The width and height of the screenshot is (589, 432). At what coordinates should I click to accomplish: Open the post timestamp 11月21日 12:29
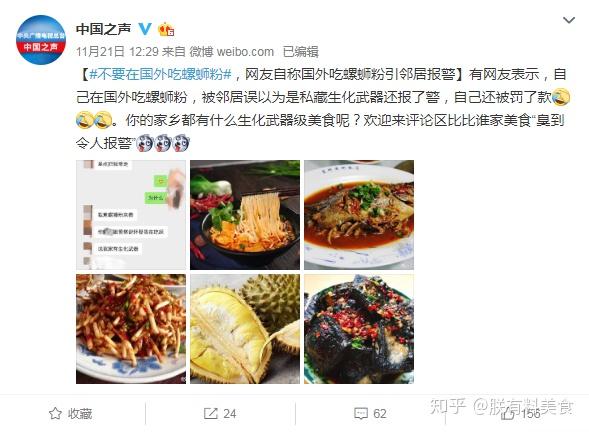(x=117, y=52)
